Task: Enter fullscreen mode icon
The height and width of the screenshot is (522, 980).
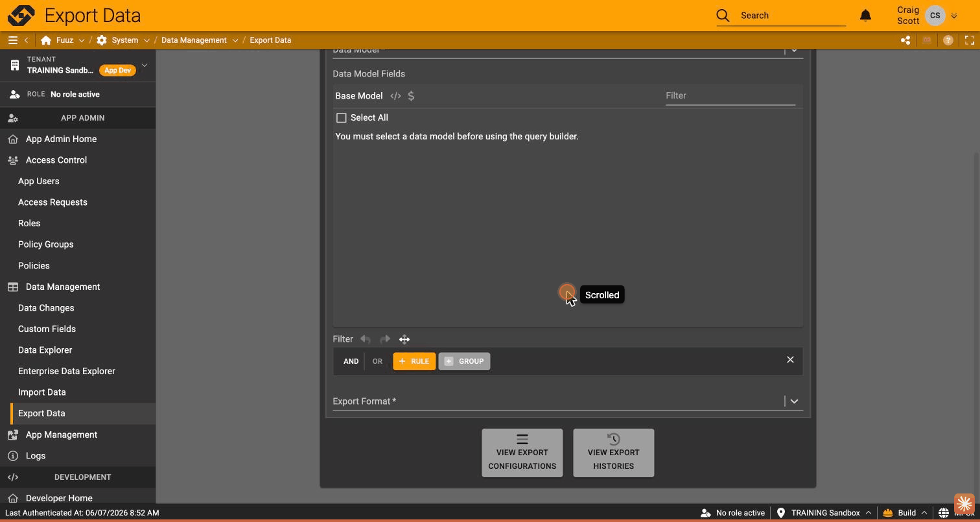Action: click(970, 40)
